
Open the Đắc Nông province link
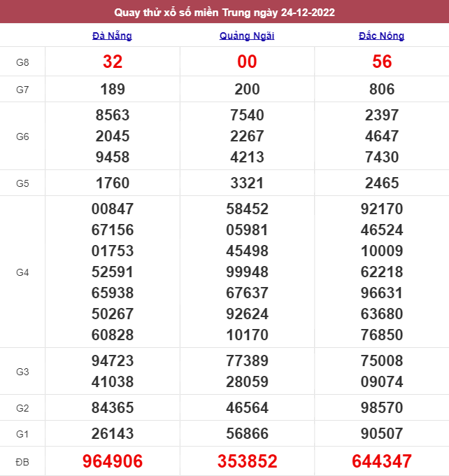pos(381,36)
